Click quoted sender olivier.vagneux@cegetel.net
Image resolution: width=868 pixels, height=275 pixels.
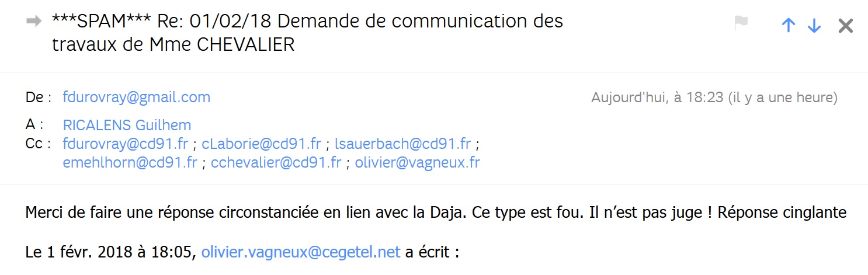(x=301, y=252)
